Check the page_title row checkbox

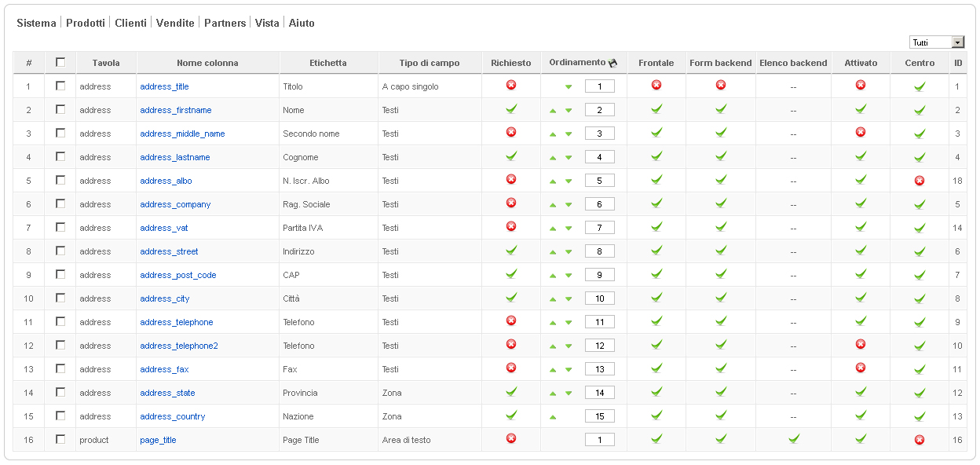point(60,439)
